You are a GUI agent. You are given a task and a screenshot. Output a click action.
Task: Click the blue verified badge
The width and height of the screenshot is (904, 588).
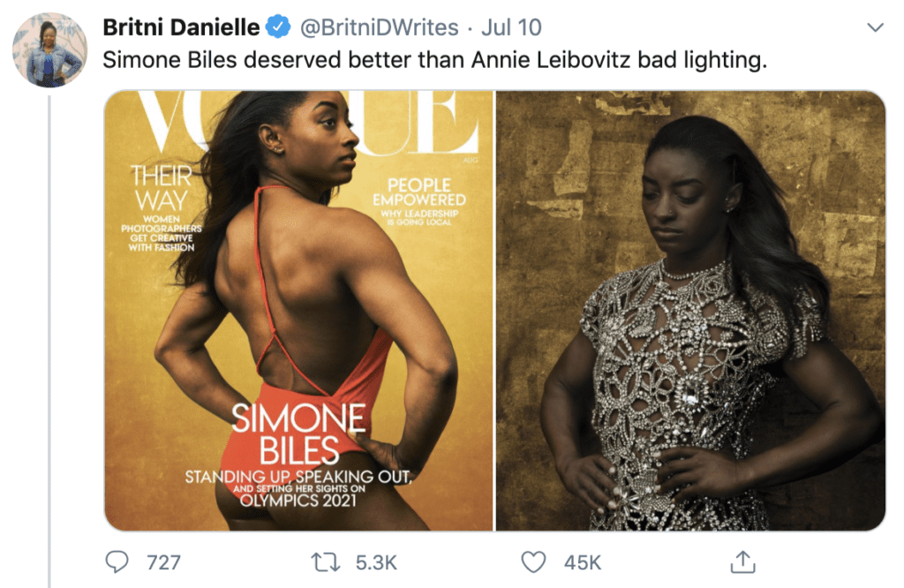point(278,27)
